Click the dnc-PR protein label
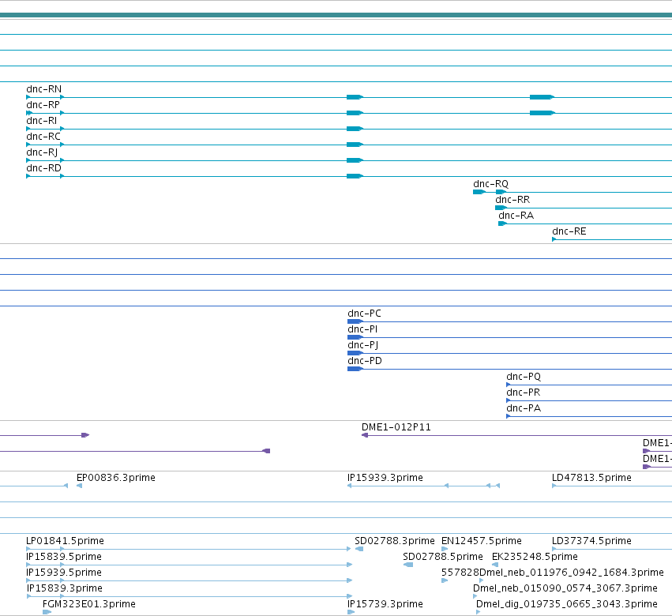This screenshot has height=616, width=672. [524, 393]
